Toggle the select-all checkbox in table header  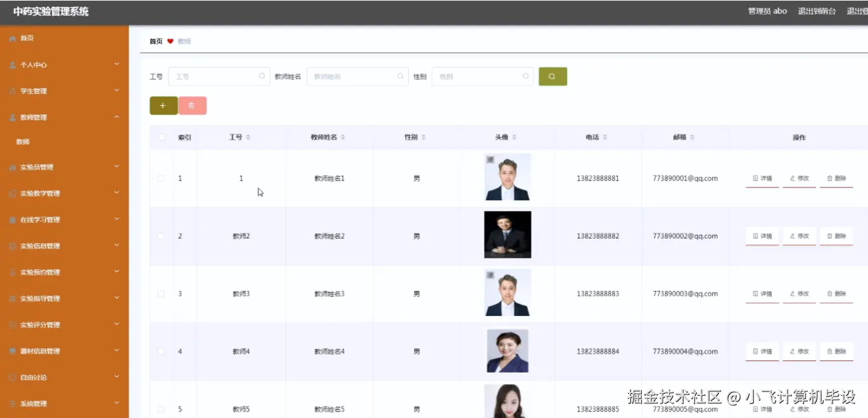162,137
